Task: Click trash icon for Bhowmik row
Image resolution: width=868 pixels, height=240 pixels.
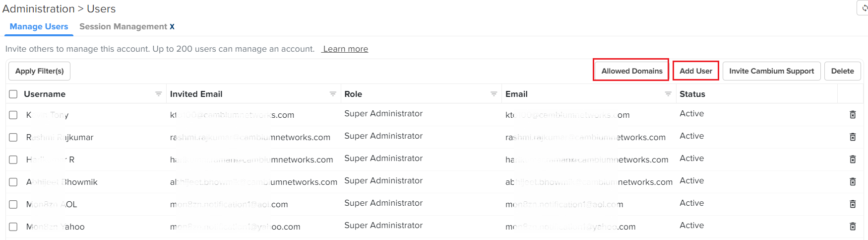Action: click(853, 182)
